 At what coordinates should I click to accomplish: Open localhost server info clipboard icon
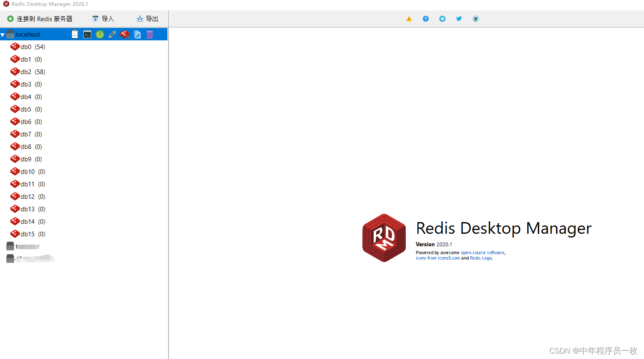click(75, 34)
